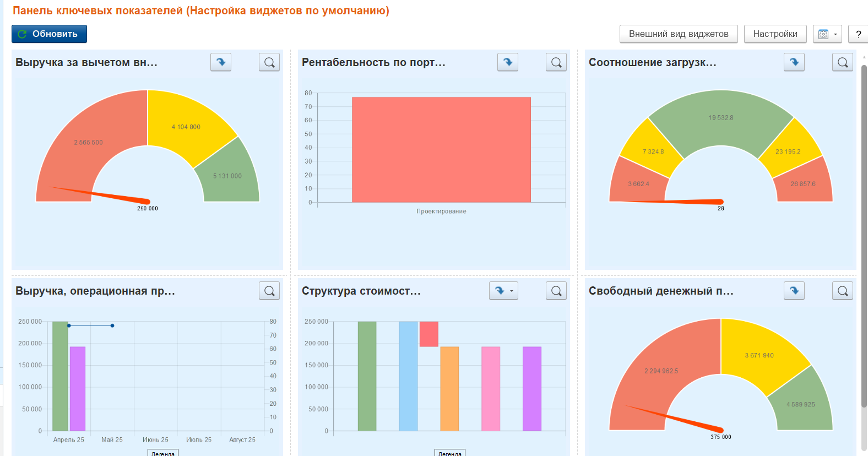This screenshot has width=868, height=456.
Task: Click the red 2 294 962.5 gauge segment
Action: [661, 371]
